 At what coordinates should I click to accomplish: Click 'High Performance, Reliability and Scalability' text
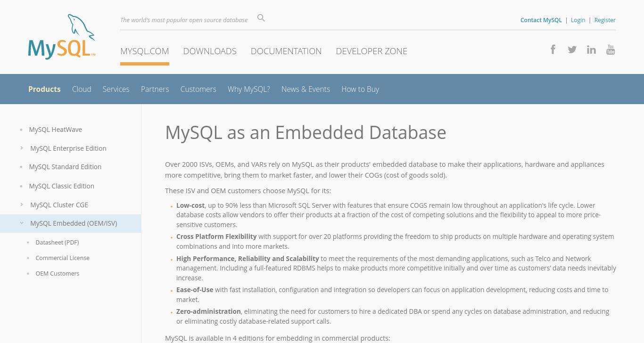click(x=248, y=259)
